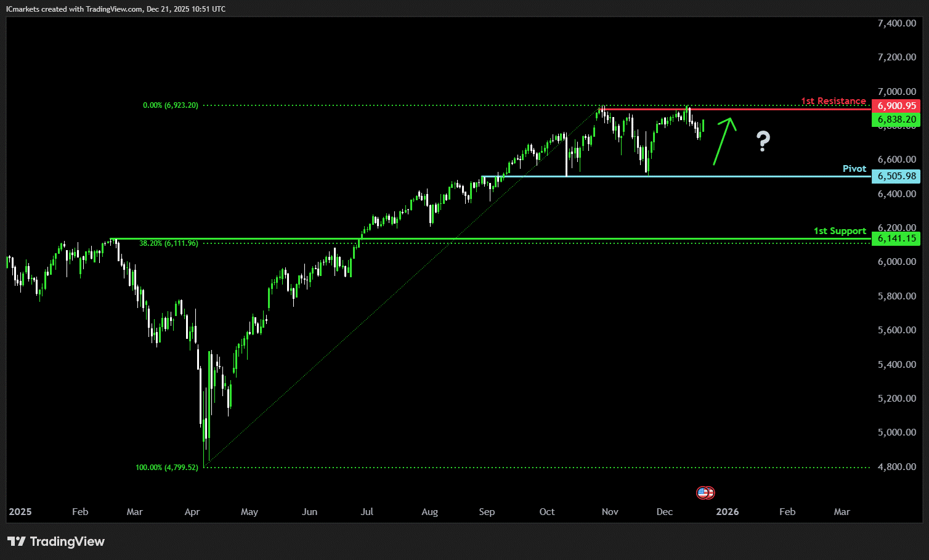The image size is (929, 560).
Task: Select the 1st Support text label
Action: tap(839, 231)
